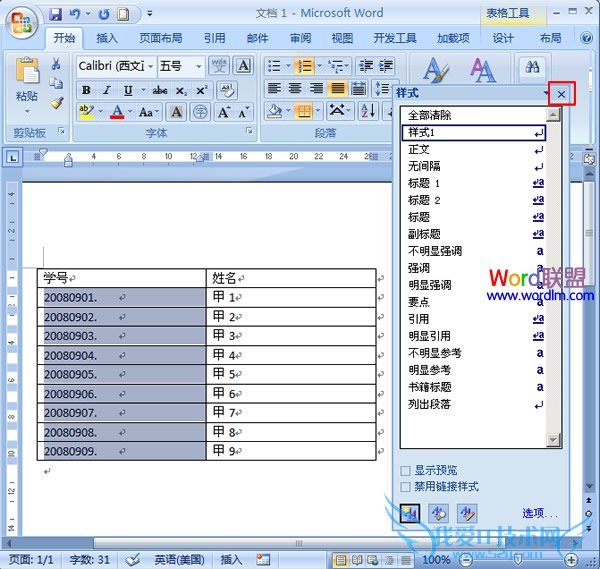The height and width of the screenshot is (569, 600).
Task: Align text right
Action: coord(316,89)
